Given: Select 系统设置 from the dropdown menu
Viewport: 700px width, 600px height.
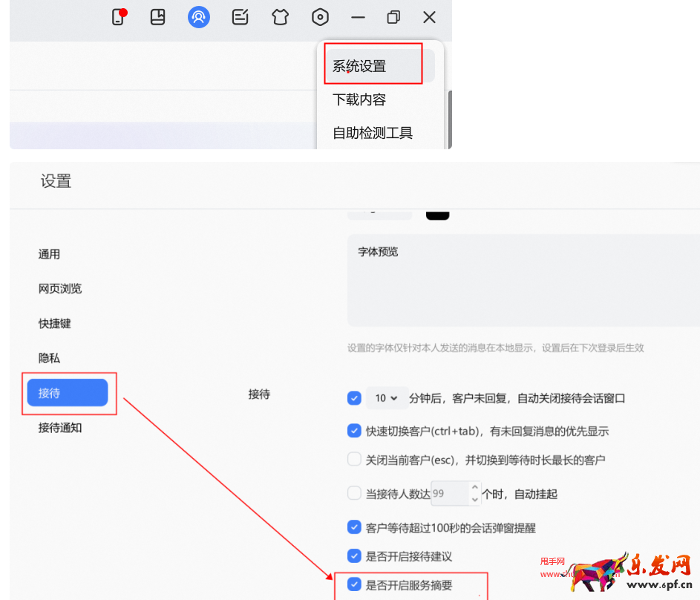Looking at the screenshot, I should (379, 66).
